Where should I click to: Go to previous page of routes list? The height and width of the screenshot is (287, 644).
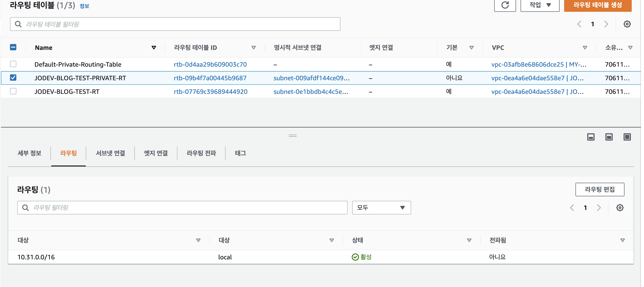pyautogui.click(x=572, y=208)
